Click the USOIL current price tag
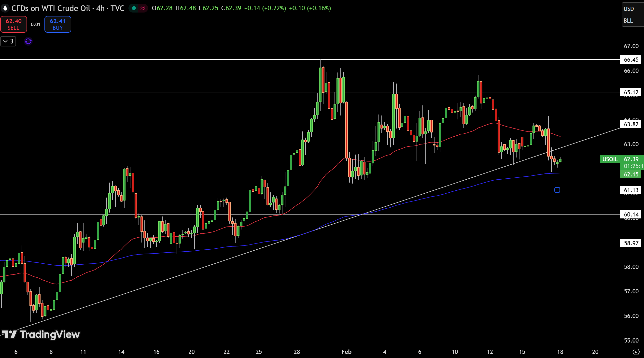 610,159
